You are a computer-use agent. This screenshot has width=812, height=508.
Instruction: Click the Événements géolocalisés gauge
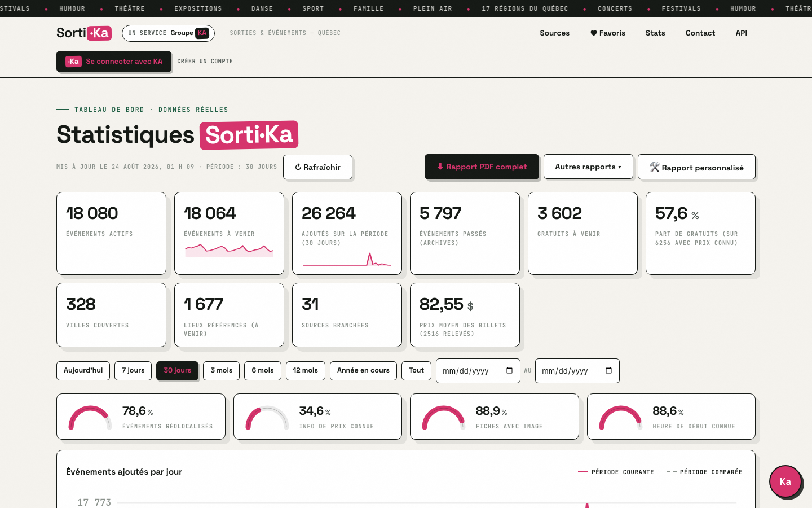pyautogui.click(x=141, y=417)
